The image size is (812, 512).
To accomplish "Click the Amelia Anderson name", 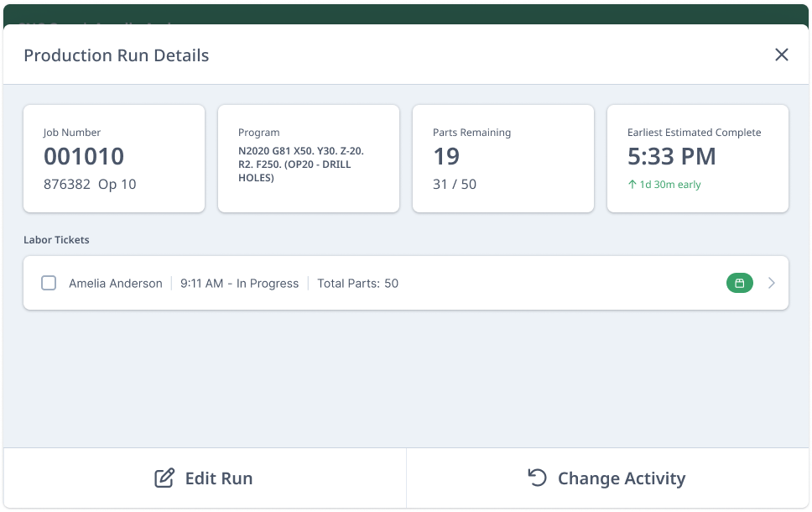I will pyautogui.click(x=116, y=284).
